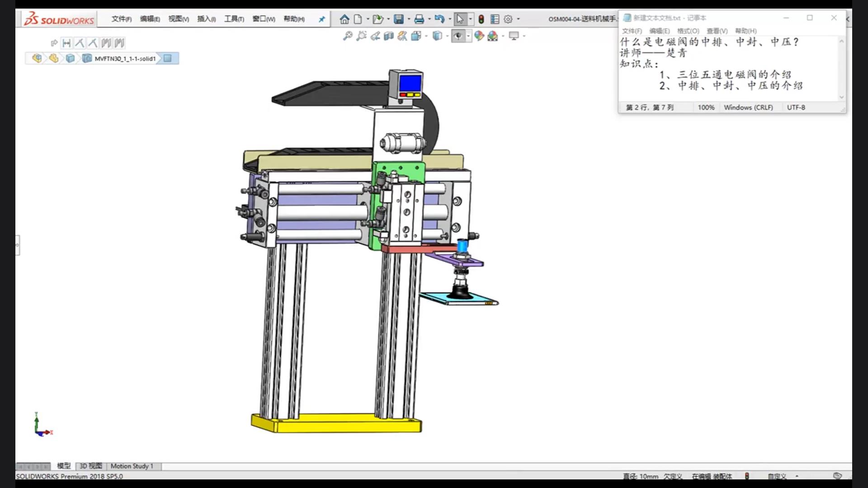Open the 编辑(E) menu in SolidWorks
The width and height of the screenshot is (868, 488).
click(x=150, y=19)
